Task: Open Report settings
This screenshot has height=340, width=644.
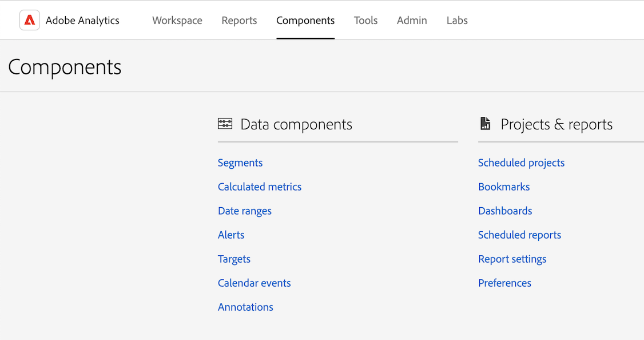Action: tap(512, 259)
